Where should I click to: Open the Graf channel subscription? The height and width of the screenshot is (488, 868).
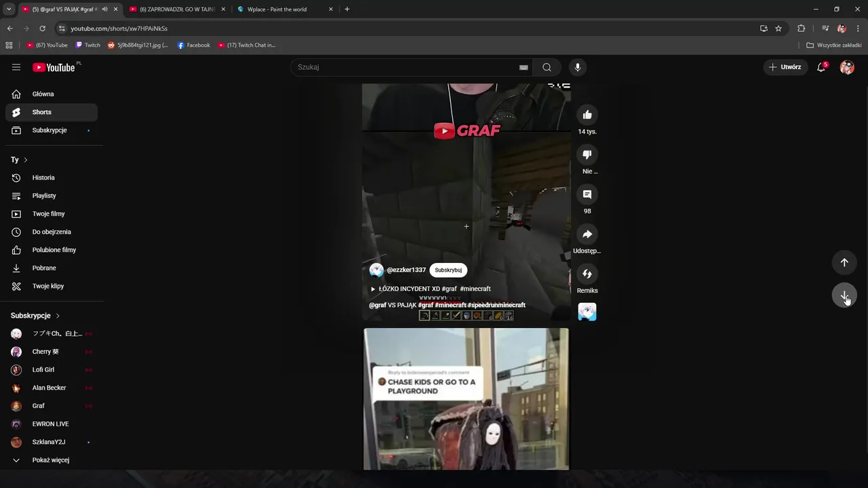tap(52, 406)
